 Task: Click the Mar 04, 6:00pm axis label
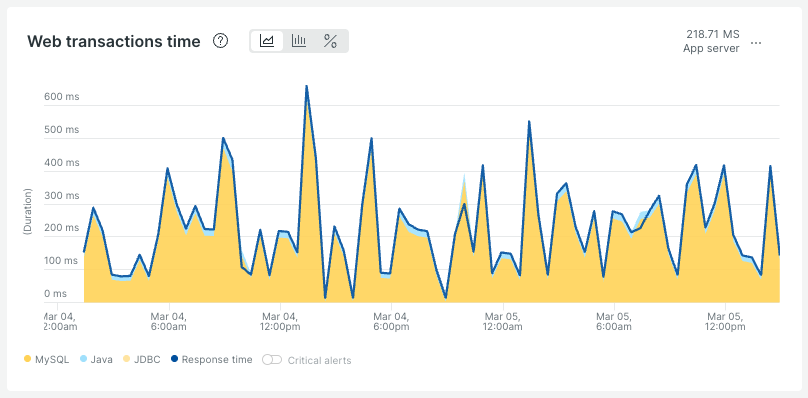coord(391,321)
